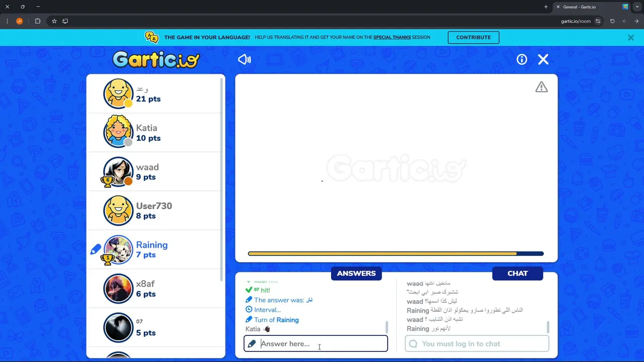Click the CONTRIBUTE button
The image size is (644, 362).
click(473, 37)
